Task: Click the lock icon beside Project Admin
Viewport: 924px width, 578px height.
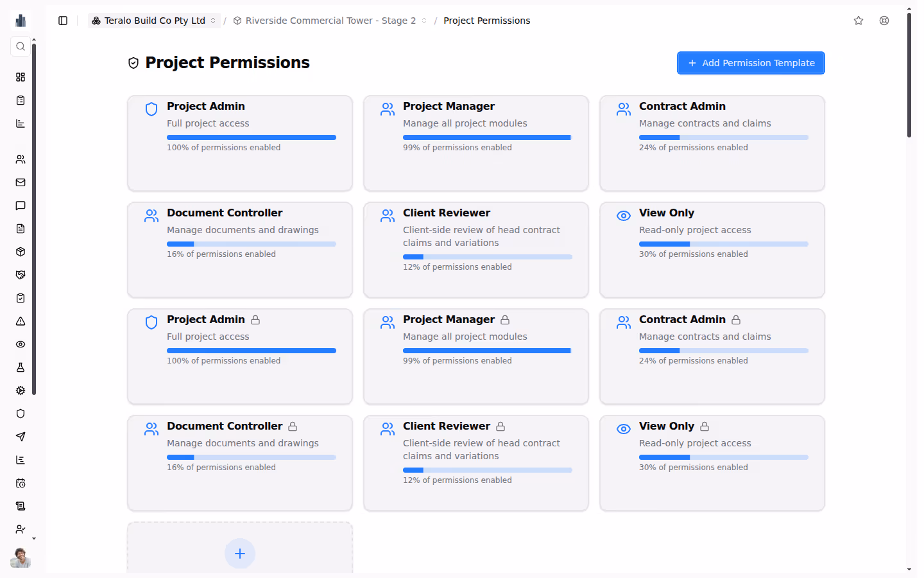Action: click(x=255, y=320)
